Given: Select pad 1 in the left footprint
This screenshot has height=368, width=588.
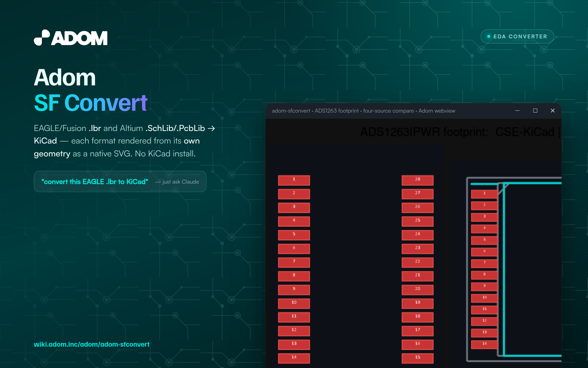Looking at the screenshot, I should coord(294,180).
